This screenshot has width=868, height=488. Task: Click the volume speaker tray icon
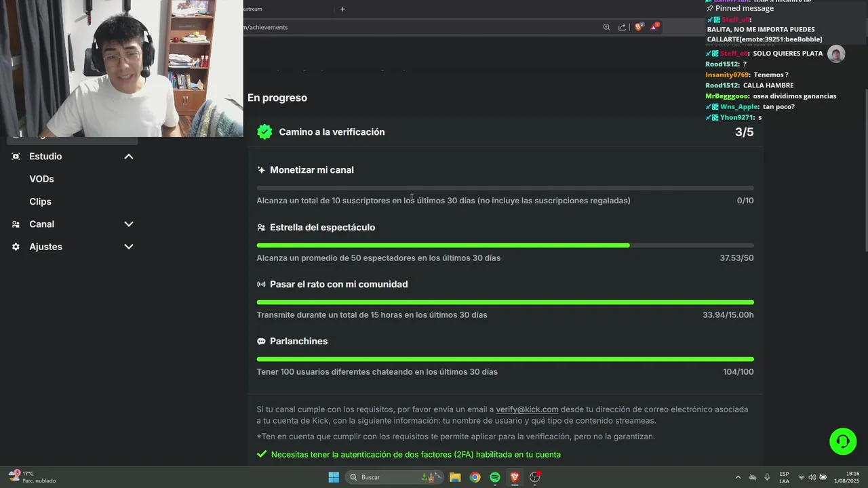(x=812, y=477)
